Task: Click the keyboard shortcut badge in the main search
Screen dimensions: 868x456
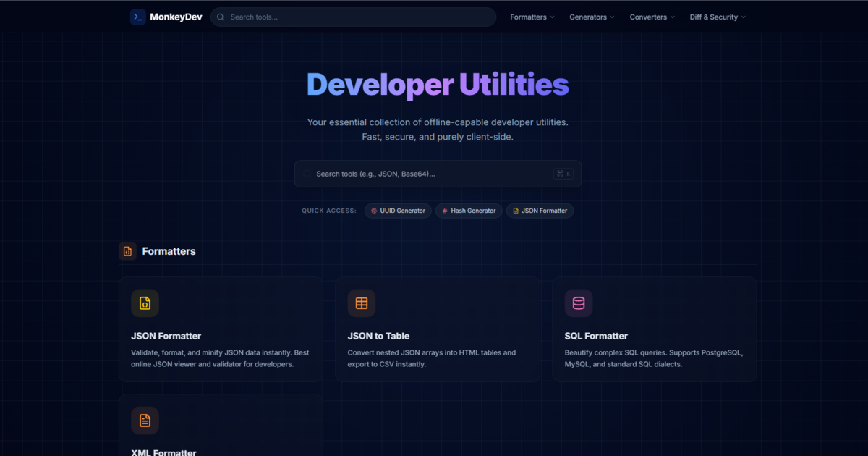Action: coord(563,174)
